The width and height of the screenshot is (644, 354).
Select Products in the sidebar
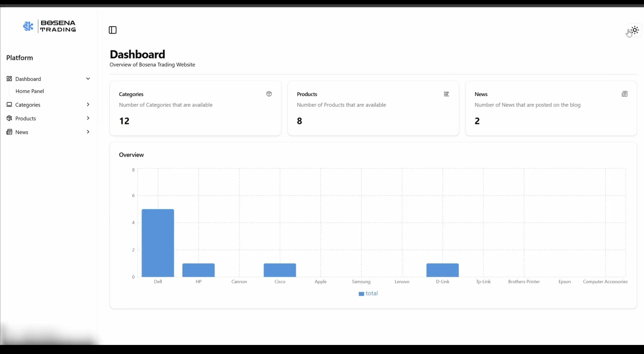[x=26, y=118]
